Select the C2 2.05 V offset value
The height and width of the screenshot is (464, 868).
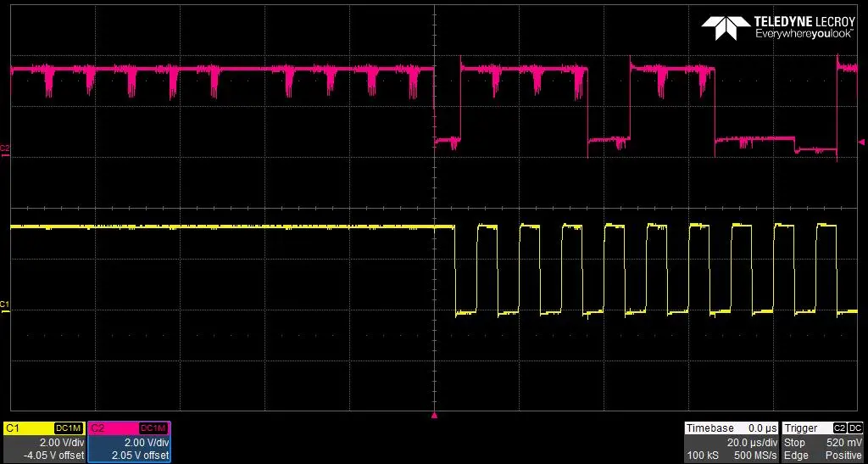coord(142,456)
